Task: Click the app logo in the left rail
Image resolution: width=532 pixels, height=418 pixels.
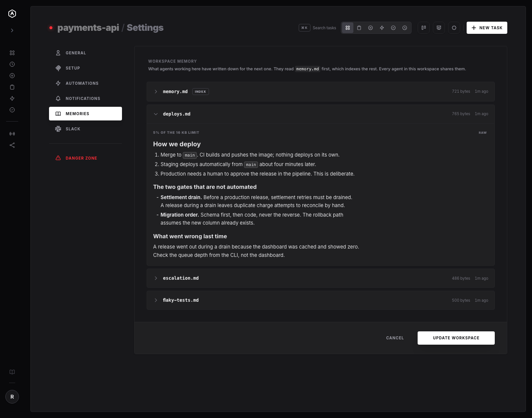Action: pos(12,14)
